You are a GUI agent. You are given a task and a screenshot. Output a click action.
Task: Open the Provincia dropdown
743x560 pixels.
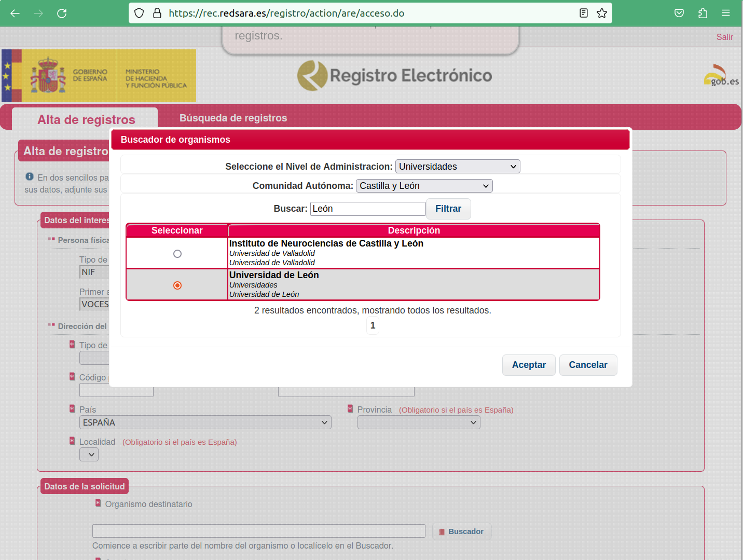point(418,422)
